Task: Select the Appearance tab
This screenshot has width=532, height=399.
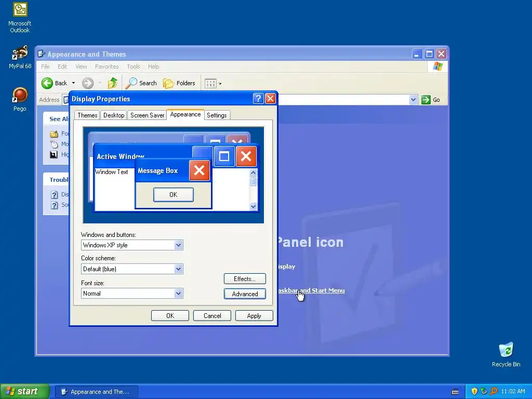Action: point(185,115)
